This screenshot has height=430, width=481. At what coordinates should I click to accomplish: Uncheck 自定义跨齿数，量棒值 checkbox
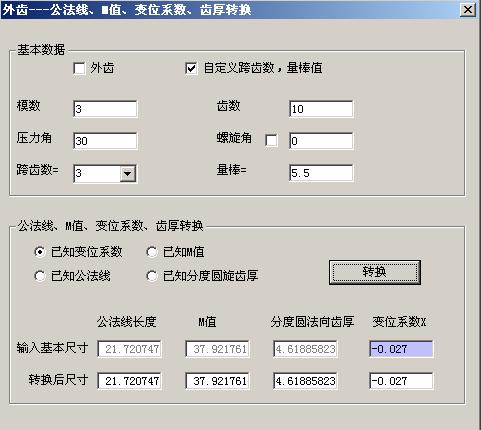coord(191,69)
